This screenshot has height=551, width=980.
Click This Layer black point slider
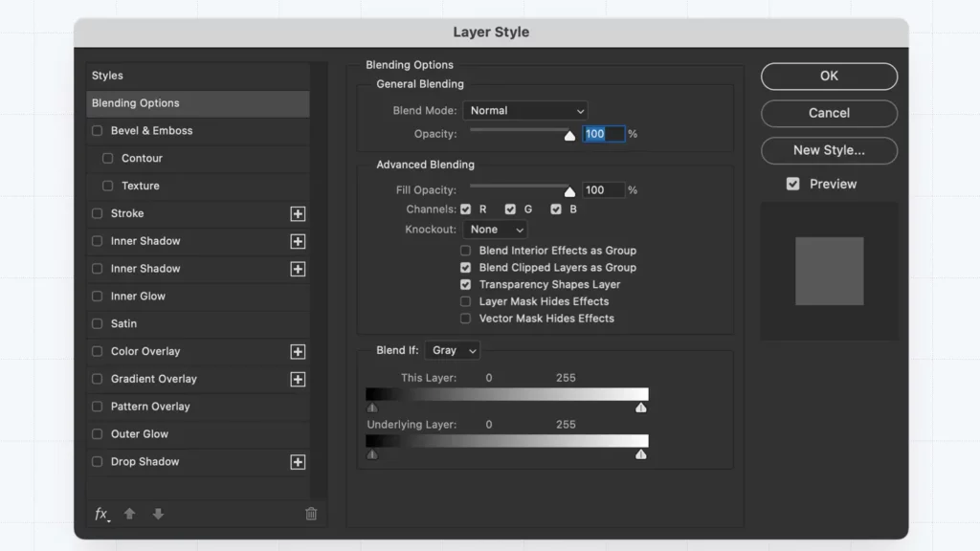(372, 408)
